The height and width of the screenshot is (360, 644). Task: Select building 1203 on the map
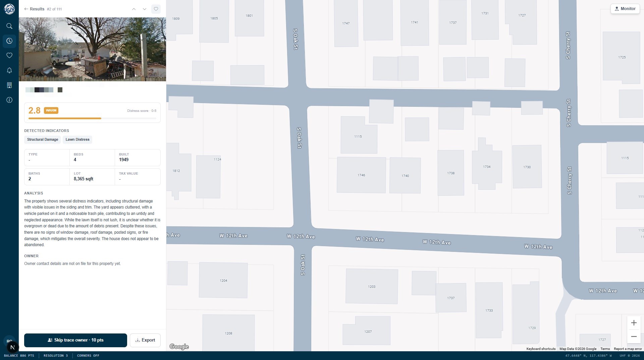(x=372, y=286)
